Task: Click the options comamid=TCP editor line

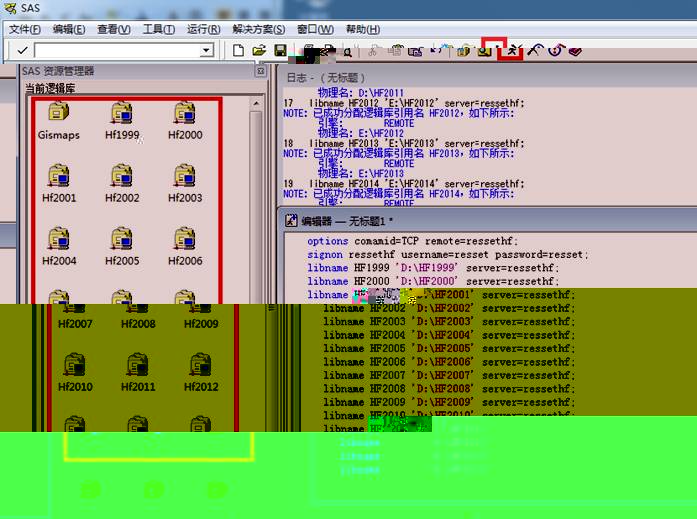Action: (x=413, y=241)
